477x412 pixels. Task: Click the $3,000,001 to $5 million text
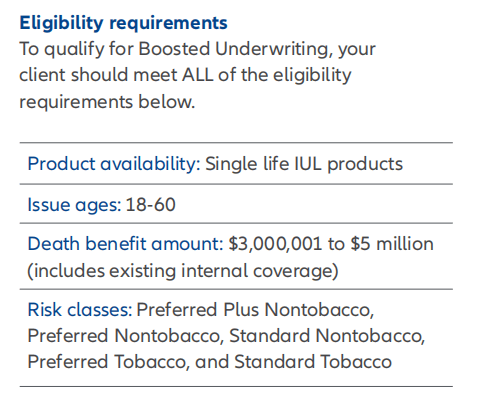pos(331,244)
